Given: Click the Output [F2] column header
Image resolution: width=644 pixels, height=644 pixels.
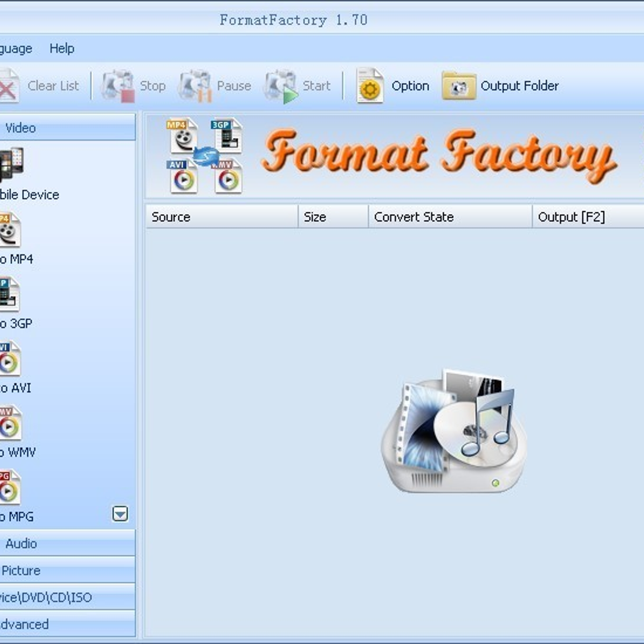Looking at the screenshot, I should tap(588, 217).
